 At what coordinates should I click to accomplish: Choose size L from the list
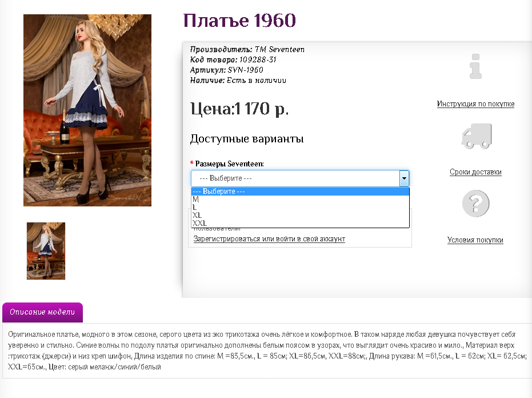tap(300, 207)
